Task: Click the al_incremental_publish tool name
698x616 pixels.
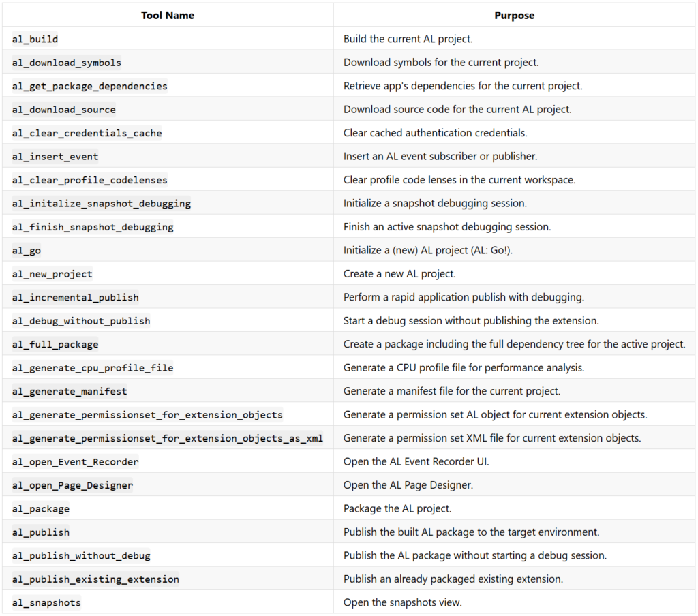Action: (x=76, y=298)
